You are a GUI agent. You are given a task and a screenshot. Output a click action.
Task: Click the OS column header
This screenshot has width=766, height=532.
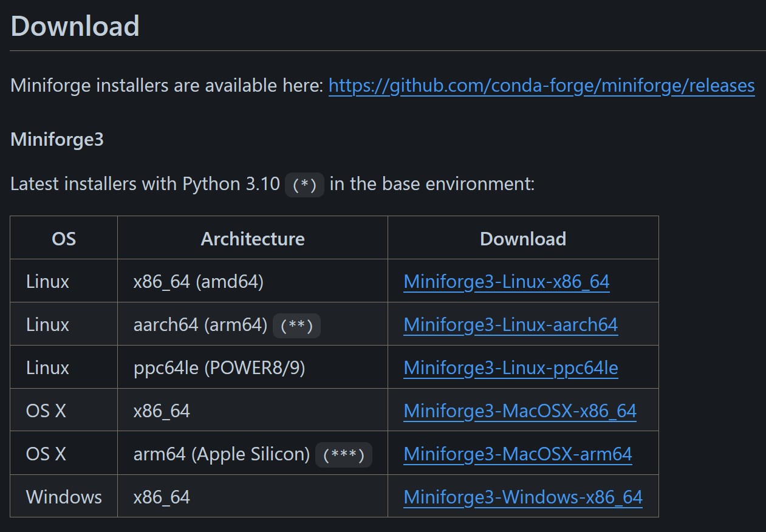64,239
